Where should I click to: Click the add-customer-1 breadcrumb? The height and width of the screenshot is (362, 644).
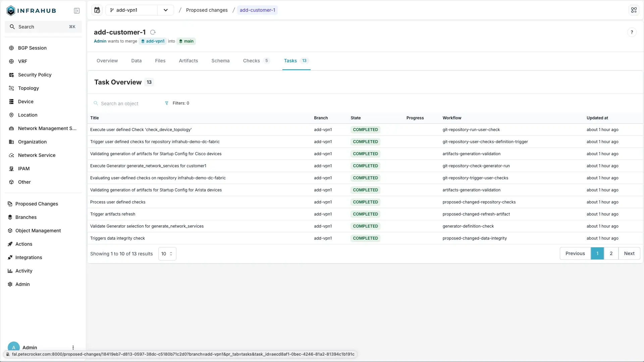pyautogui.click(x=258, y=10)
